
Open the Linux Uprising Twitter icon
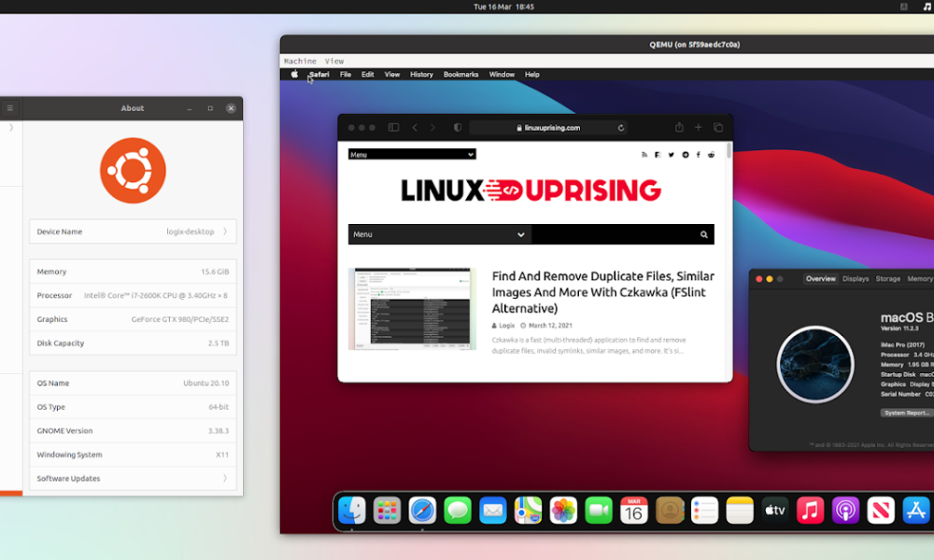pos(672,155)
